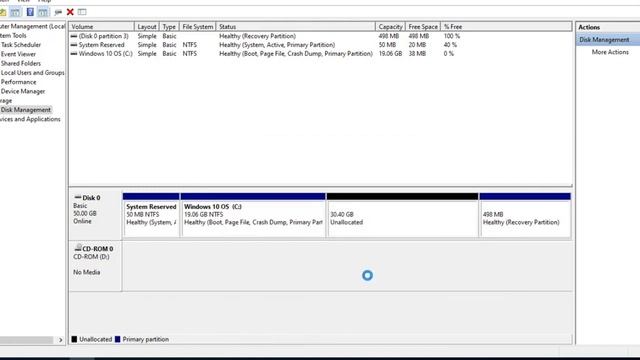The width and height of the screenshot is (640, 360).
Task: Click Healthy (System, Active, Primary Partition) status cell
Action: [277, 45]
